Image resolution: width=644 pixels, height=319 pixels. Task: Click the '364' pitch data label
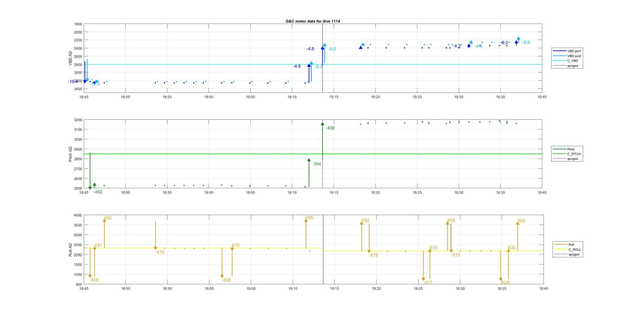tap(317, 164)
